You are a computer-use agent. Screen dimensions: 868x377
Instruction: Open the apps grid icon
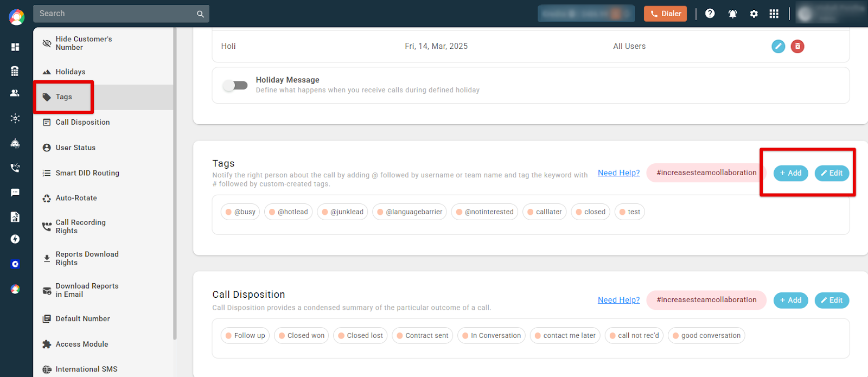774,14
